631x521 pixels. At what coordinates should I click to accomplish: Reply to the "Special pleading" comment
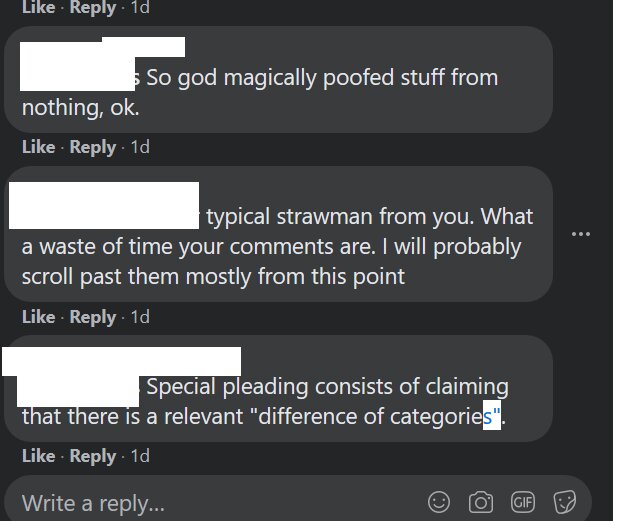pos(93,457)
